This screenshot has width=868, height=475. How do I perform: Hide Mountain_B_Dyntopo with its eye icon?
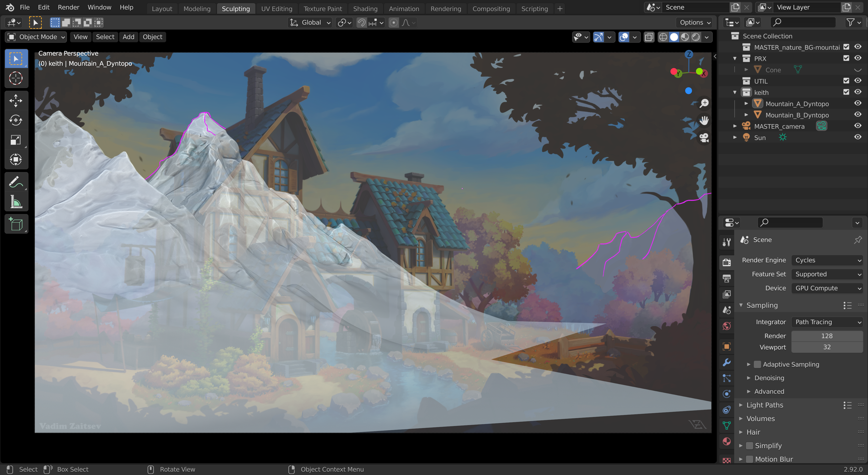(x=858, y=115)
